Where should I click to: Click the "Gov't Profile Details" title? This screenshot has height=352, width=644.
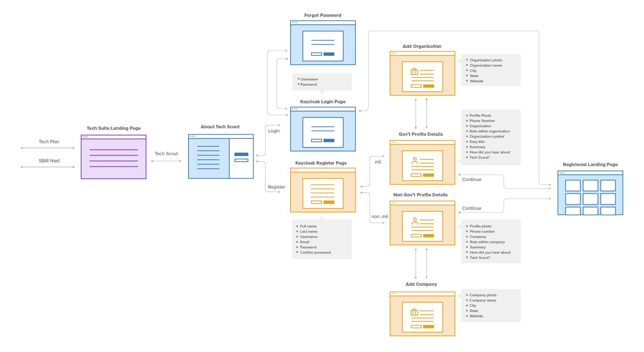pos(421,134)
